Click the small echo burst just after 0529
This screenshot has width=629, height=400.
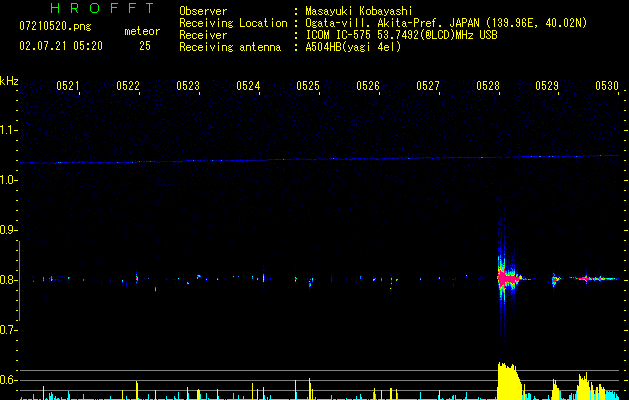pyautogui.click(x=555, y=279)
